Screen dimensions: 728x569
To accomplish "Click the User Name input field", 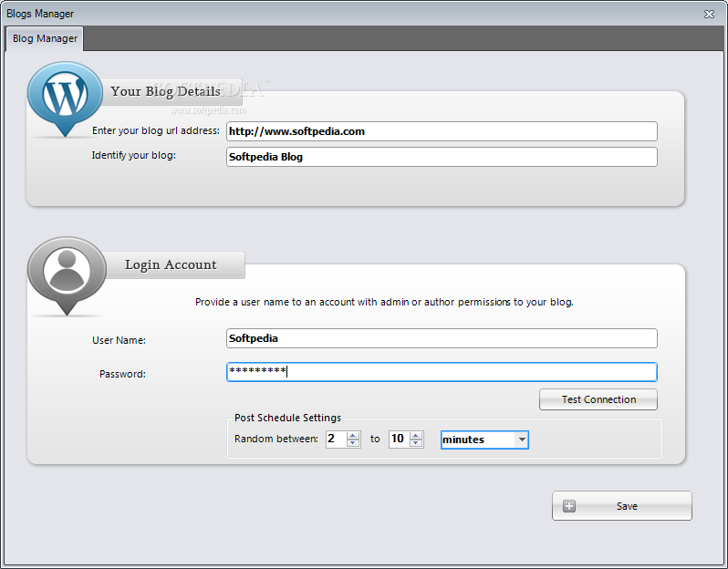I will click(x=442, y=338).
